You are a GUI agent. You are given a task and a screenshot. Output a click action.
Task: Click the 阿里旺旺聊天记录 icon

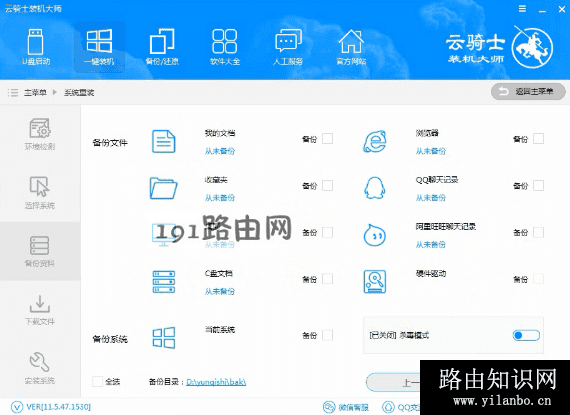coord(375,235)
